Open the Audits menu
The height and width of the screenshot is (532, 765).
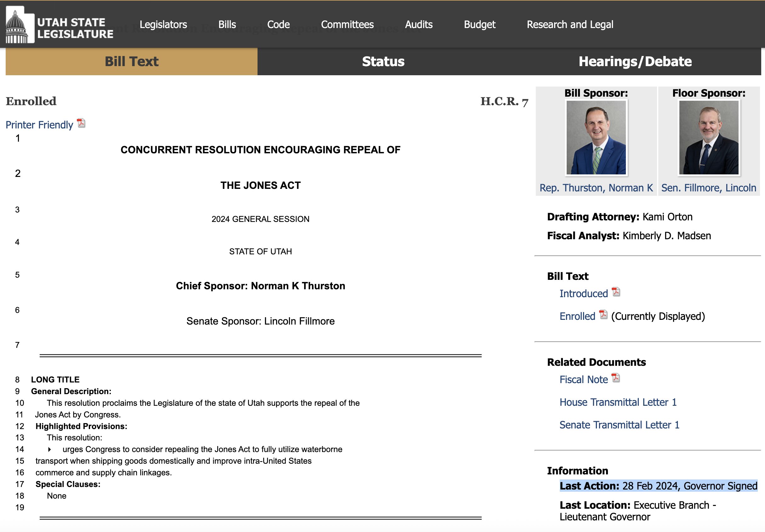pyautogui.click(x=419, y=24)
